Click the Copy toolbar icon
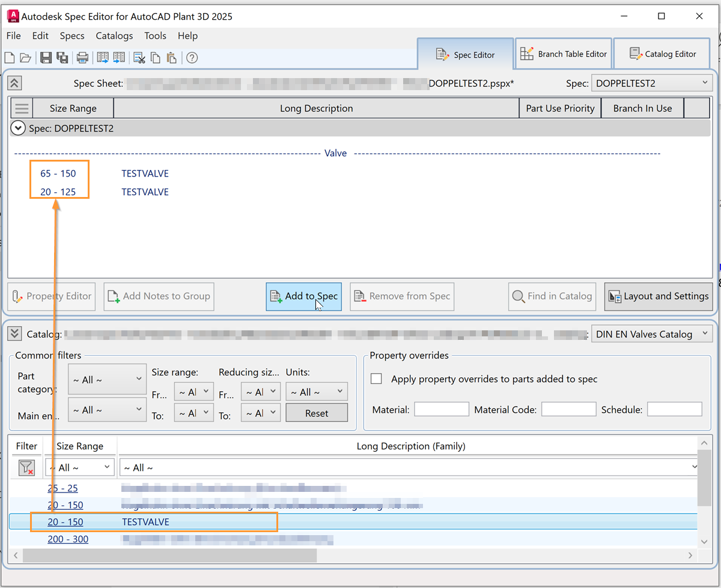The width and height of the screenshot is (721, 588). (156, 58)
